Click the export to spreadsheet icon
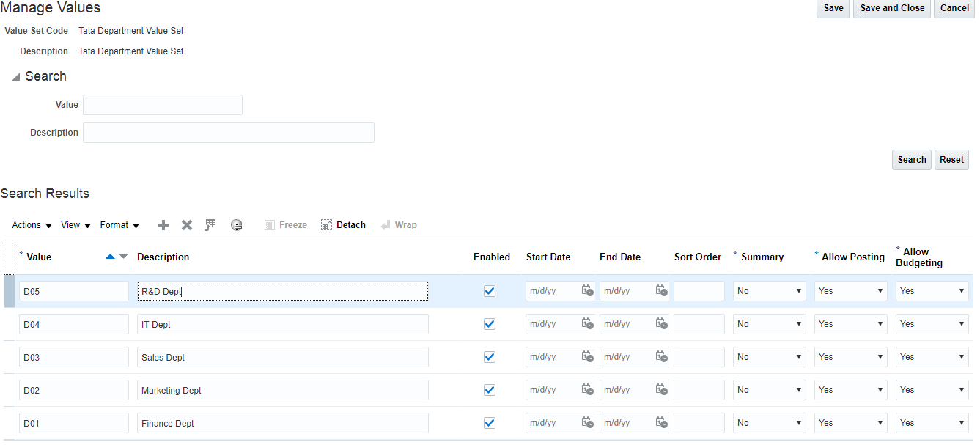Image resolution: width=980 pixels, height=445 pixels. click(210, 225)
